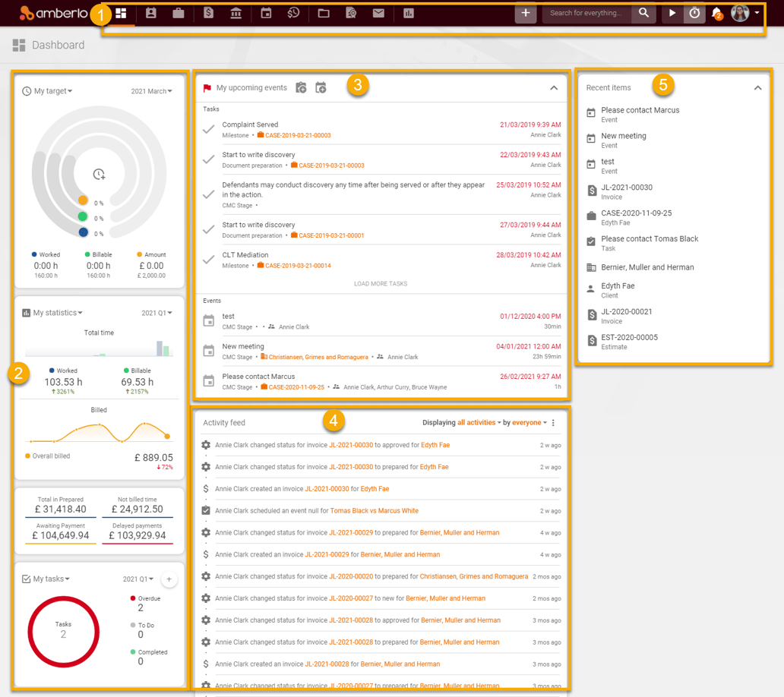This screenshot has height=697, width=784.
Task: Mark 'Start to write discovery' task complete
Action: tap(209, 159)
